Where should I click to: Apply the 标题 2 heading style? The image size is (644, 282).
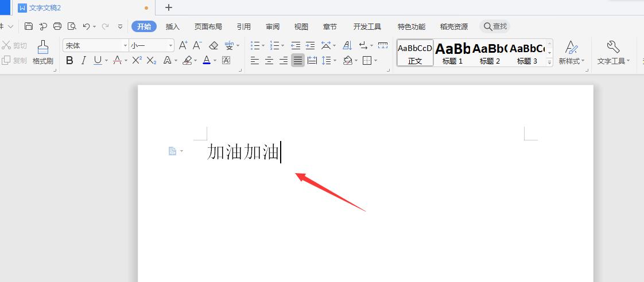pyautogui.click(x=490, y=53)
